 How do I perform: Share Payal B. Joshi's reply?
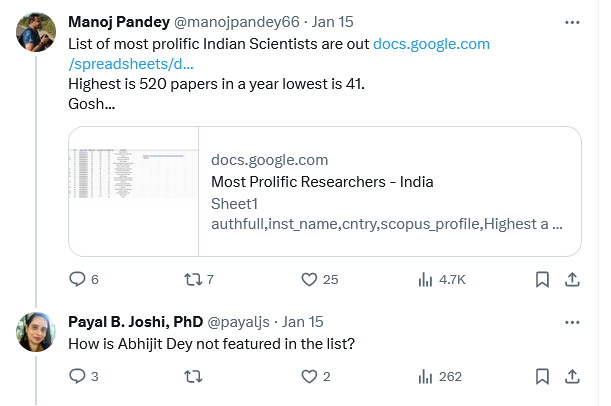[572, 376]
